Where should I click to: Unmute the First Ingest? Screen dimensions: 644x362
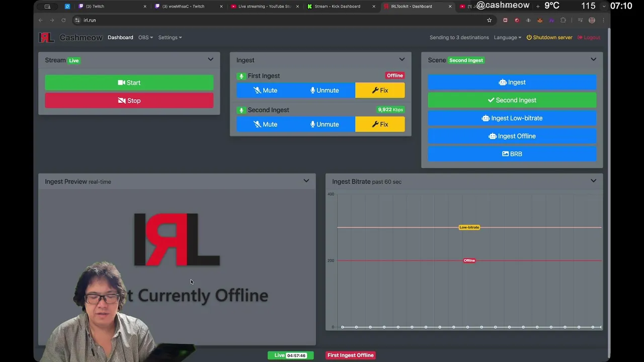pyautogui.click(x=325, y=90)
